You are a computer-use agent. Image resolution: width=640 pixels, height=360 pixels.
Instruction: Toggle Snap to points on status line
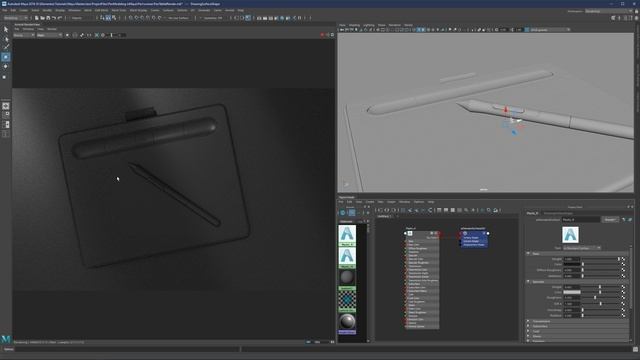(142, 18)
